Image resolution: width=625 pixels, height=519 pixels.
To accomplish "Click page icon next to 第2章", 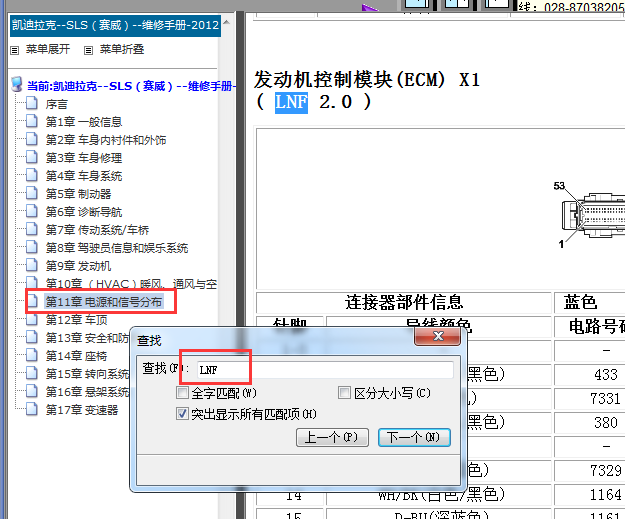I will click(32, 139).
